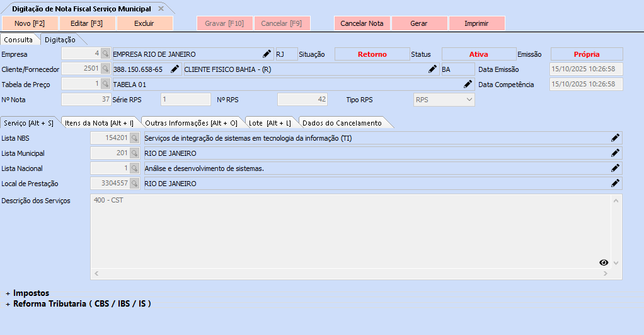Viewport: 644px width, 335px height.
Task: Open the Tipo RPS dropdown
Action: pos(468,99)
